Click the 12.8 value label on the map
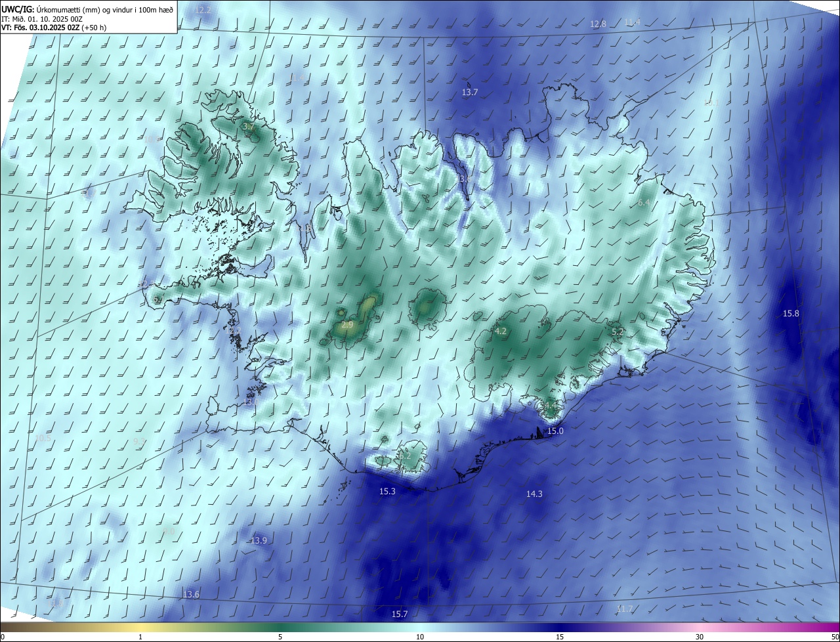This screenshot has height=642, width=840. [598, 24]
